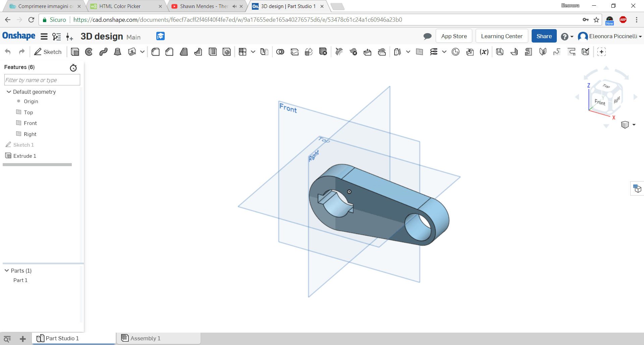
Task: Open the Help dropdown menu
Action: pos(567,37)
